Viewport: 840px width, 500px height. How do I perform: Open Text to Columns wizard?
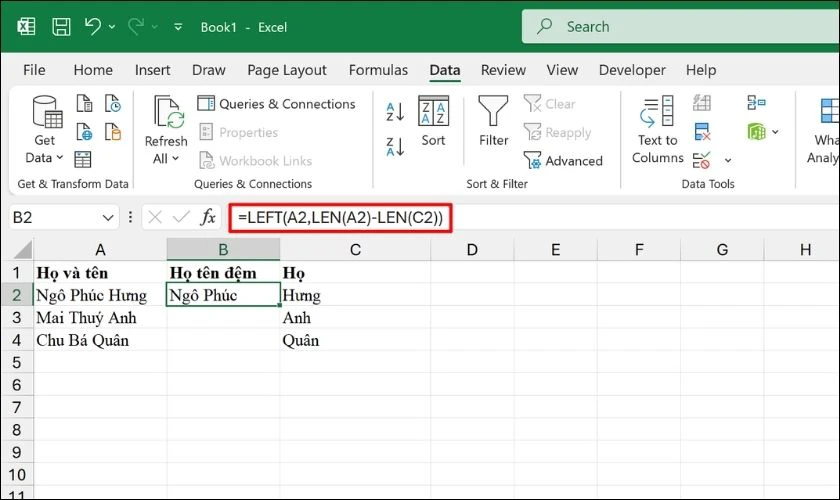coord(657,129)
